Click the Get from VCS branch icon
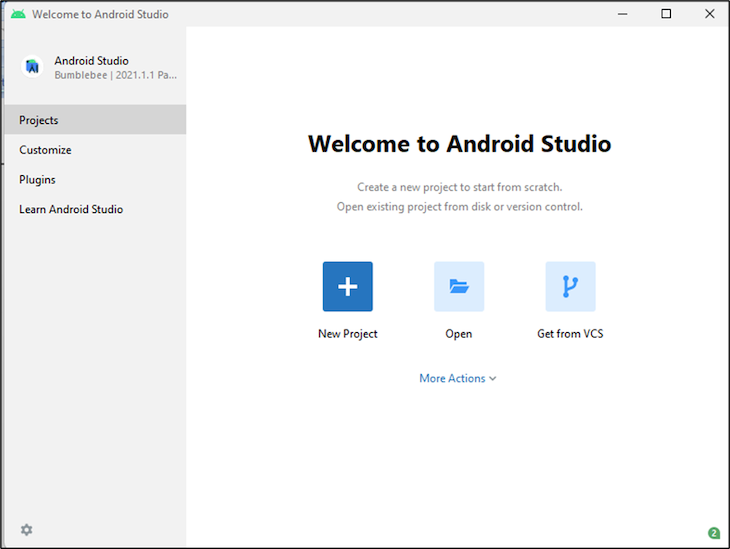This screenshot has height=549, width=730. click(x=570, y=287)
